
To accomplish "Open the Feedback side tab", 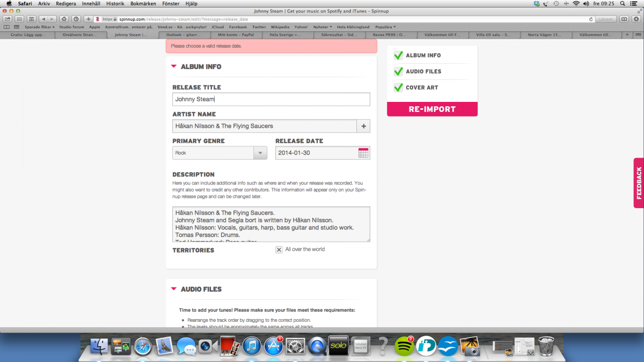I will click(639, 183).
